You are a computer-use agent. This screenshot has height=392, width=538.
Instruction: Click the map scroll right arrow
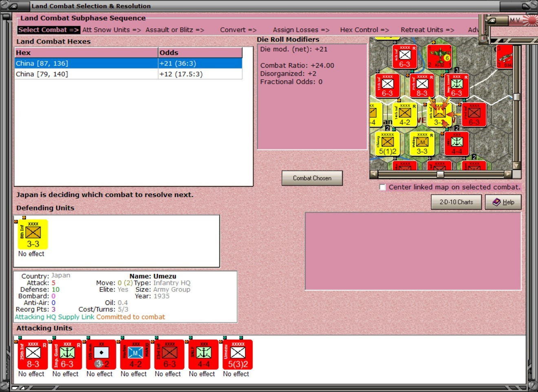pos(508,174)
